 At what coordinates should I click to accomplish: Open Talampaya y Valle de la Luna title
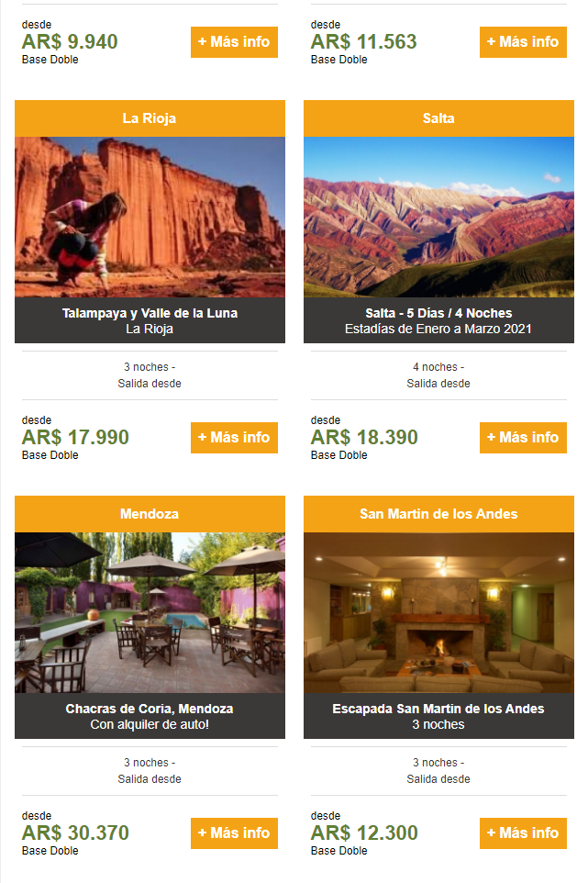pos(150,313)
